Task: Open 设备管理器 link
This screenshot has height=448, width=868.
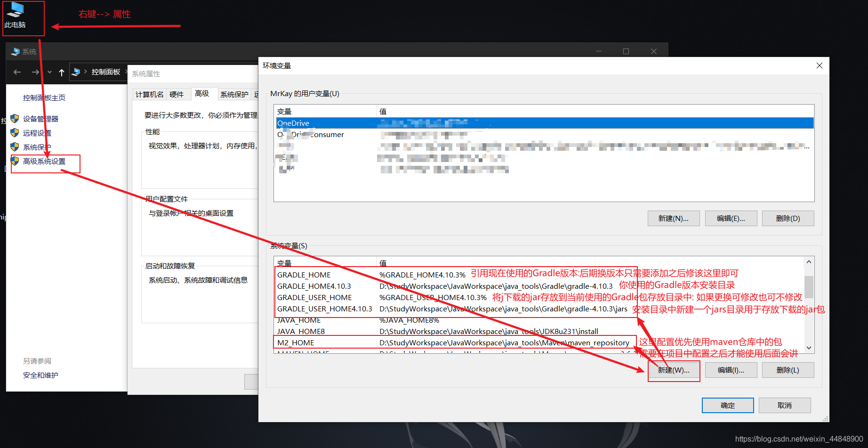Action: [40, 119]
